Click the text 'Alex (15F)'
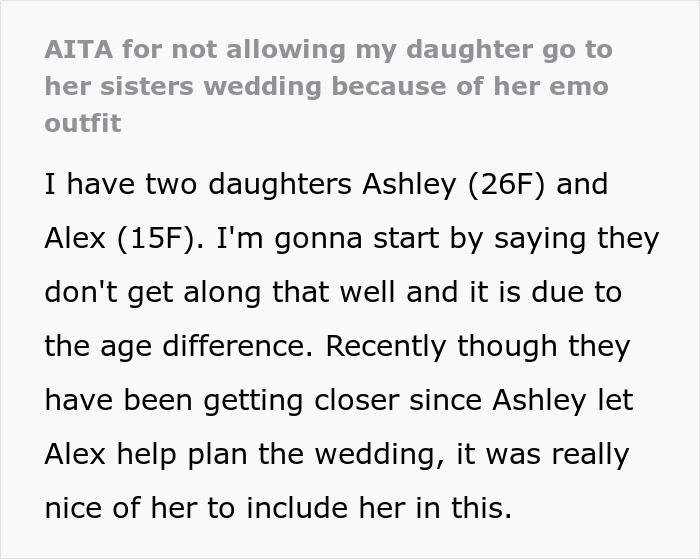The width and height of the screenshot is (700, 559). pyautogui.click(x=120, y=238)
